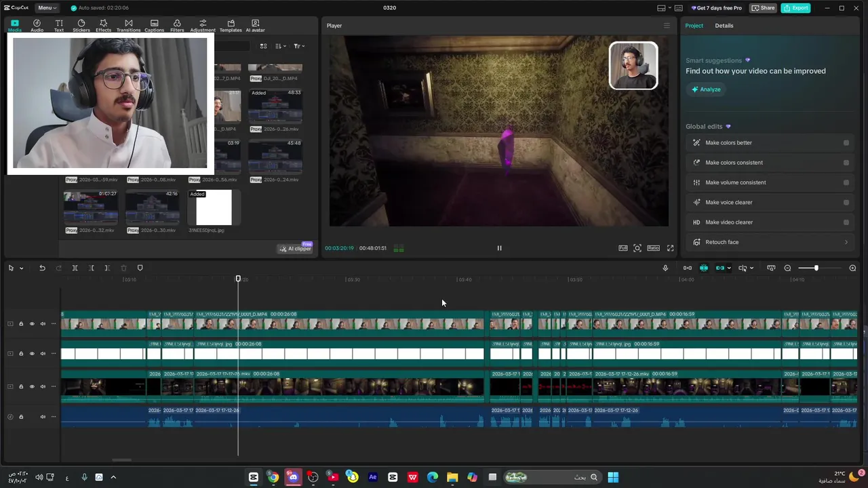This screenshot has height=488, width=868.
Task: Mute the top video track
Action: pyautogui.click(x=43, y=324)
